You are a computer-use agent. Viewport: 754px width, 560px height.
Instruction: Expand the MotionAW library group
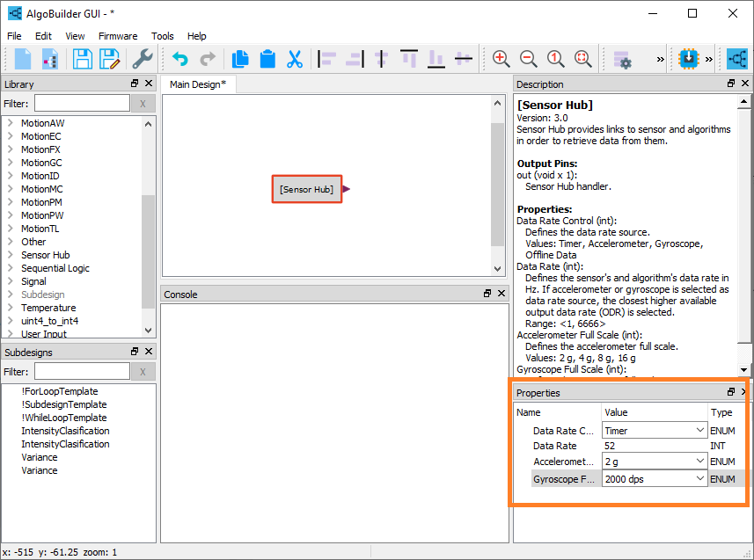[10, 123]
